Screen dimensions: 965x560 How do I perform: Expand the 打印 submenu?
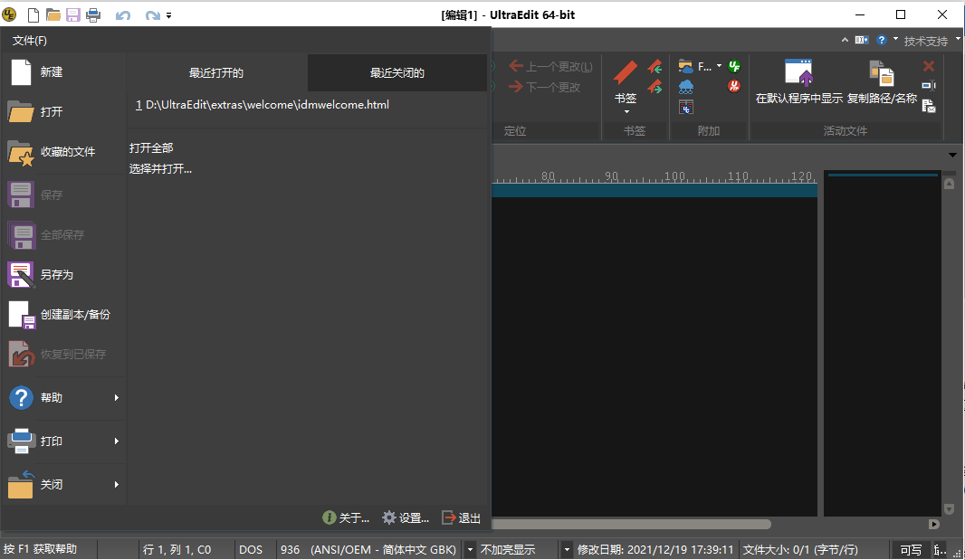64,441
